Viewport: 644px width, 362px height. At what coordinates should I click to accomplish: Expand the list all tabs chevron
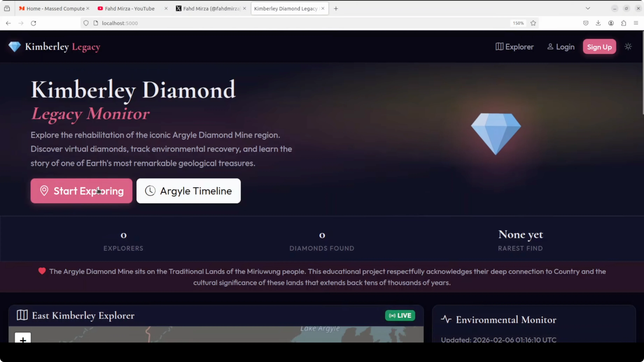pos(588,9)
